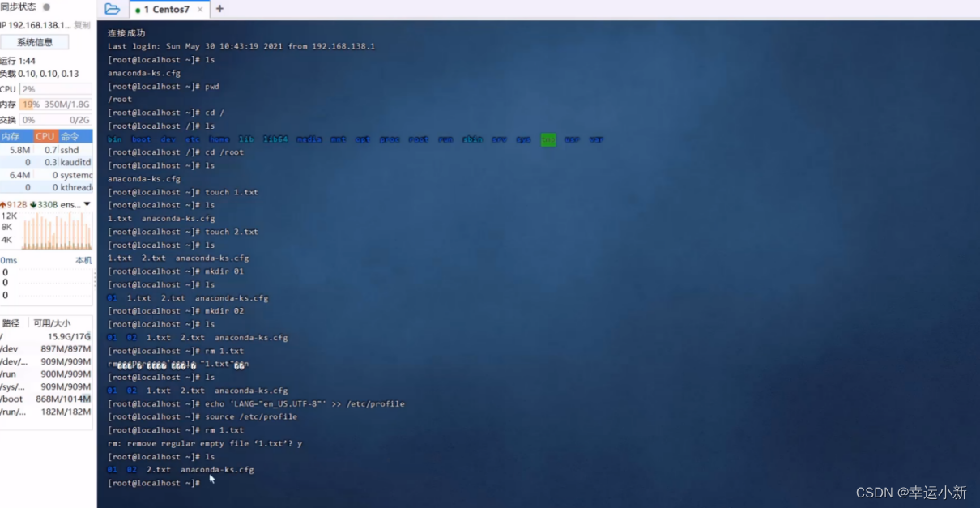Select the root disk row 15.9G/17G

46,336
